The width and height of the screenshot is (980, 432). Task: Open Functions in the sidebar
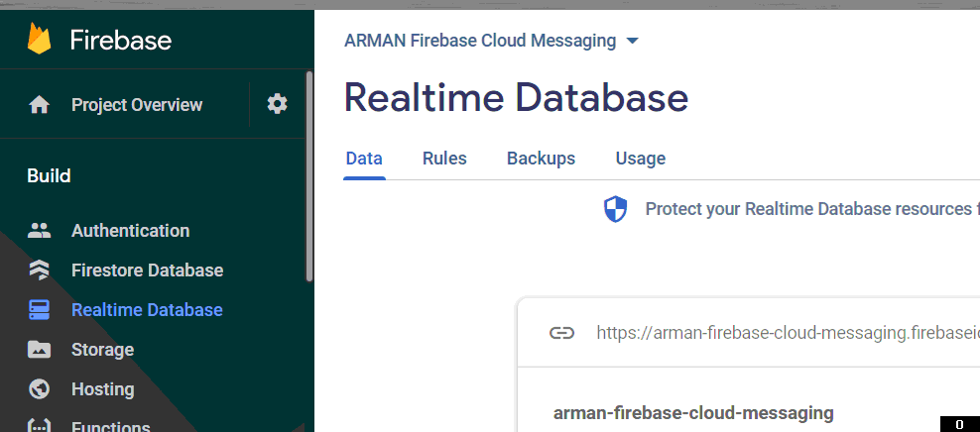[x=111, y=426]
